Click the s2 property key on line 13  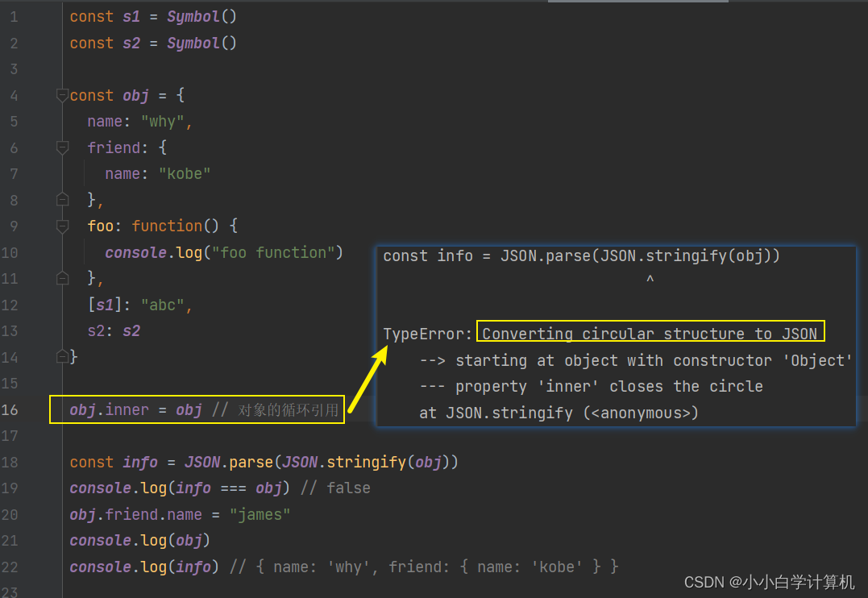[x=96, y=331]
